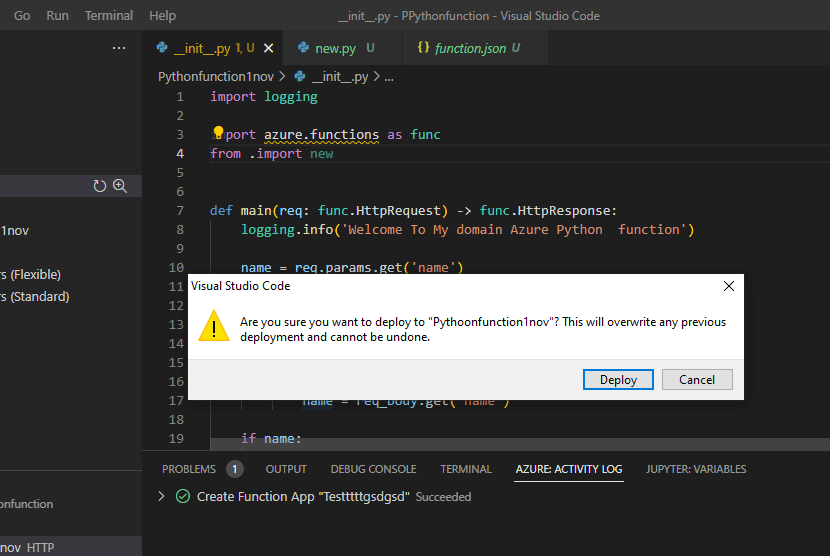The width and height of the screenshot is (830, 556).
Task: Open the DEBUG CONSOLE panel tab
Action: 373,469
